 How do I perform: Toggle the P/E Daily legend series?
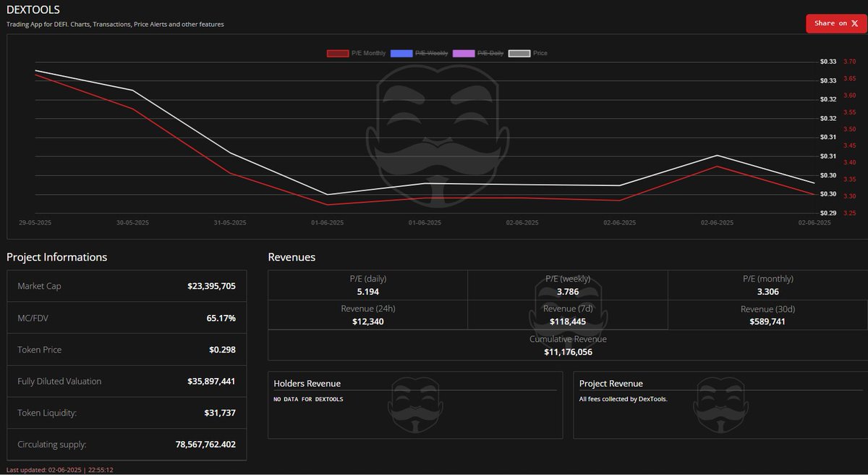tap(478, 54)
